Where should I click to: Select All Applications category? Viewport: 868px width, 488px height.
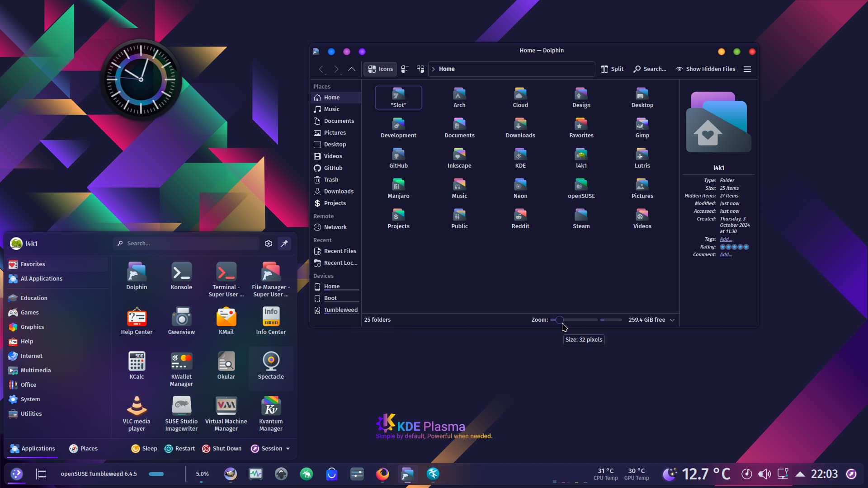41,279
